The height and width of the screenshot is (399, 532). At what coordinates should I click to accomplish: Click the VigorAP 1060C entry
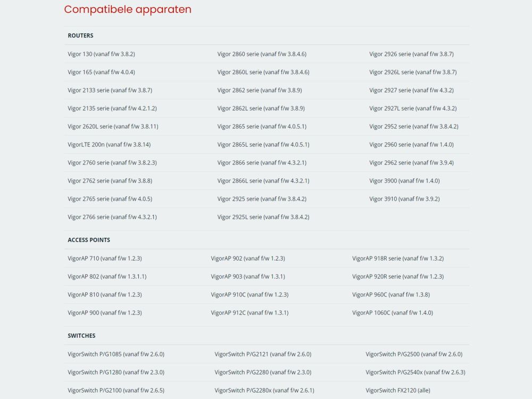point(393,313)
